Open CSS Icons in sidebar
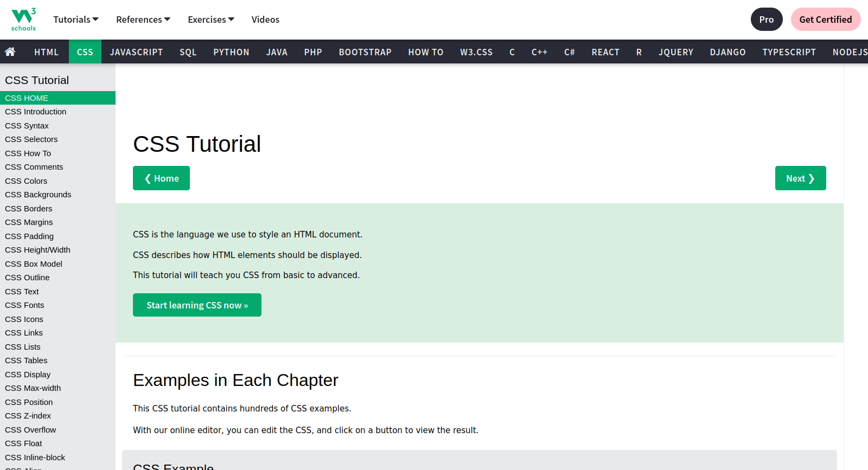 pyautogui.click(x=58, y=319)
